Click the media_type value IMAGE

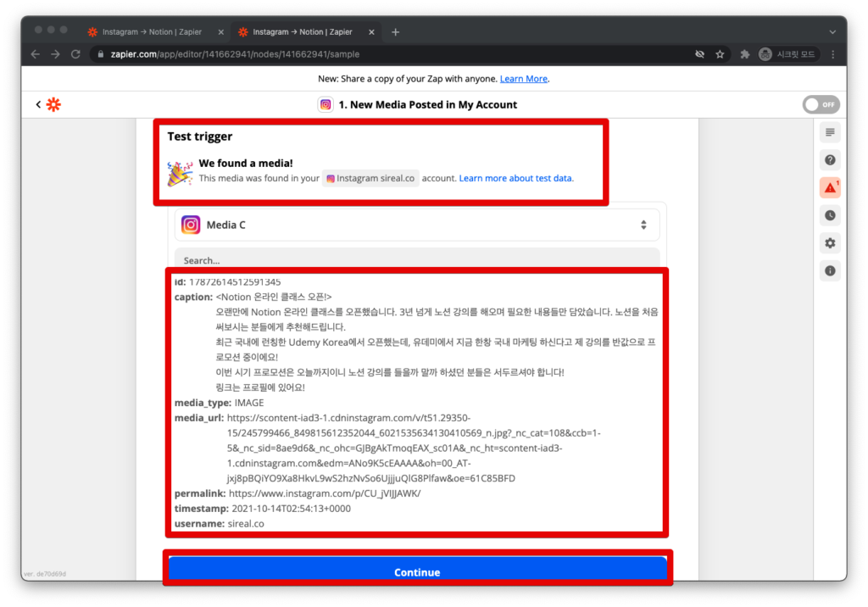click(x=249, y=403)
